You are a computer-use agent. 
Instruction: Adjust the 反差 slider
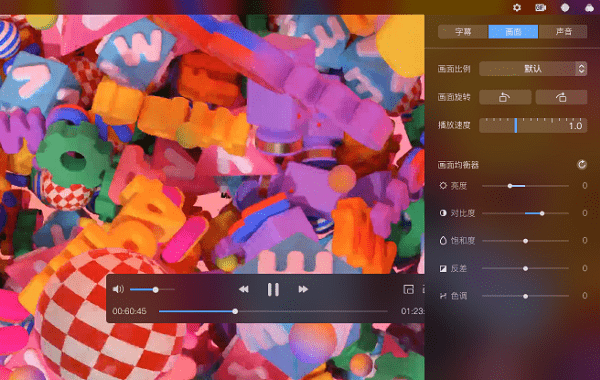pyautogui.click(x=525, y=268)
